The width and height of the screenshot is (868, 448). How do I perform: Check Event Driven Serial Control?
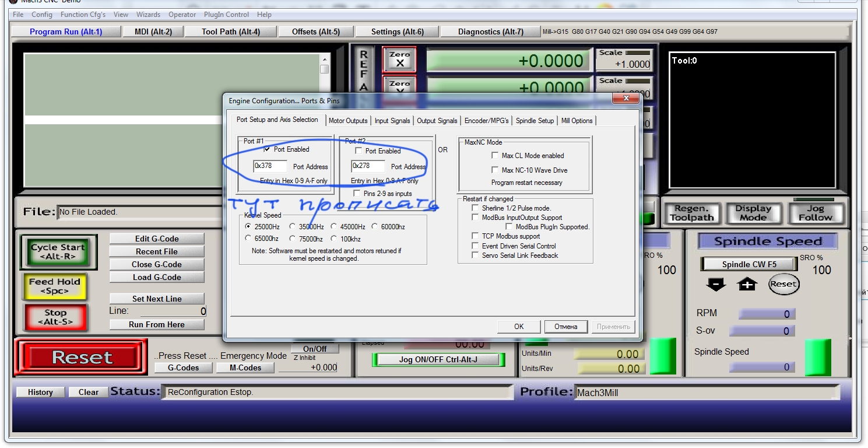[x=476, y=246]
